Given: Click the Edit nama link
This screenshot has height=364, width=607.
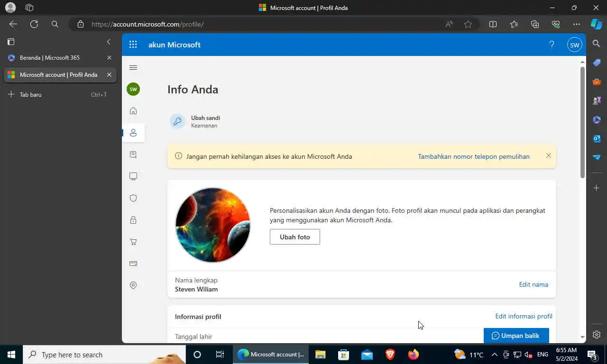Looking at the screenshot, I should click(533, 284).
